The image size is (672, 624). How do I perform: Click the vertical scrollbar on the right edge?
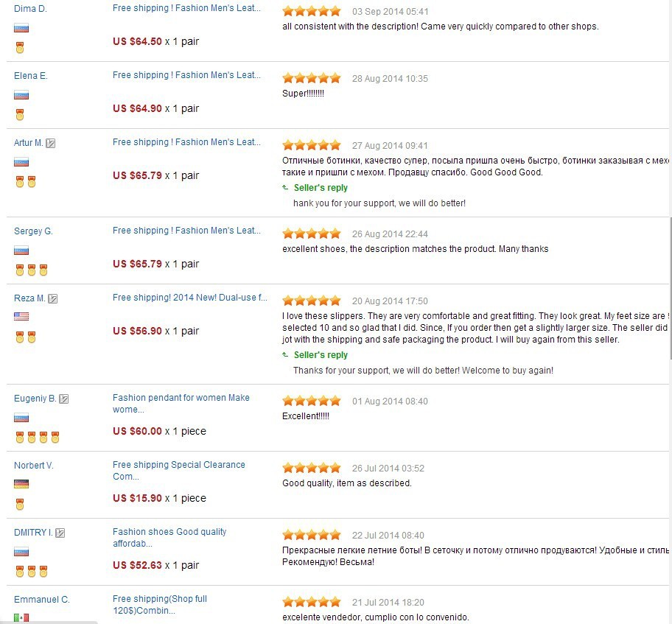coord(670,287)
